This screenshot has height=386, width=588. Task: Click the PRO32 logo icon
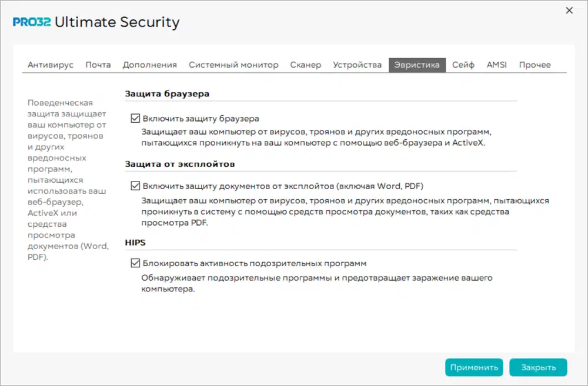(32, 23)
